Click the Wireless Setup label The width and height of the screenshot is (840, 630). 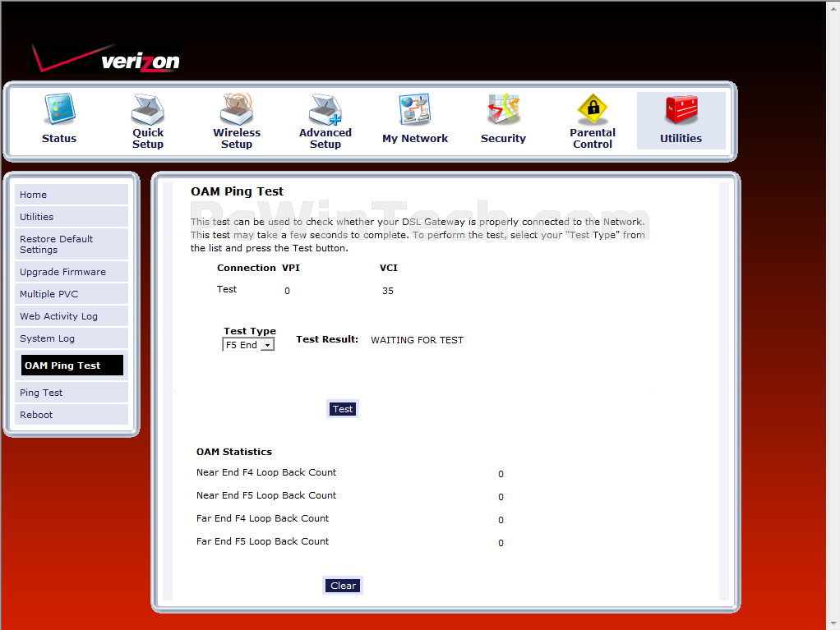[x=237, y=139]
